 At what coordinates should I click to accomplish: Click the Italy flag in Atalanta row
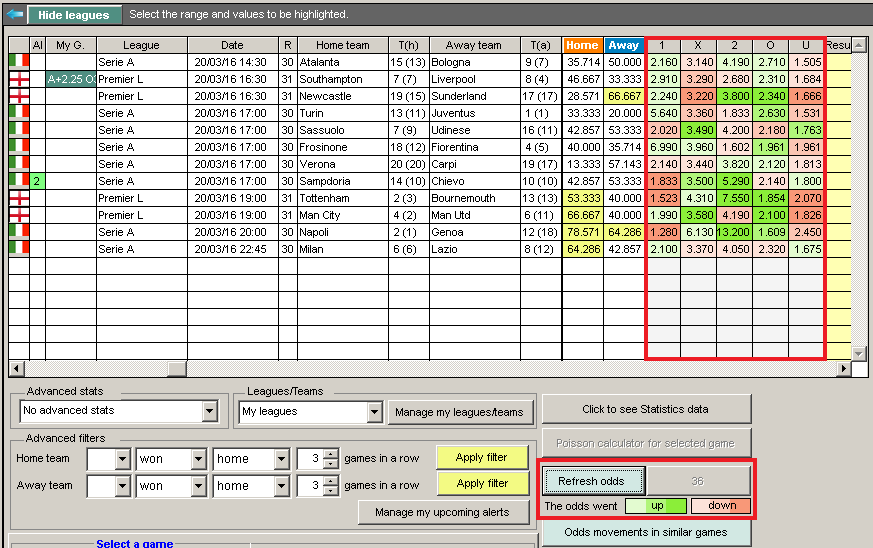coord(19,62)
